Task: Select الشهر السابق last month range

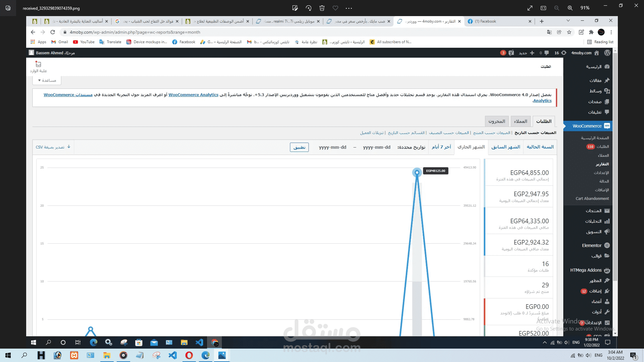Action: [x=506, y=147]
